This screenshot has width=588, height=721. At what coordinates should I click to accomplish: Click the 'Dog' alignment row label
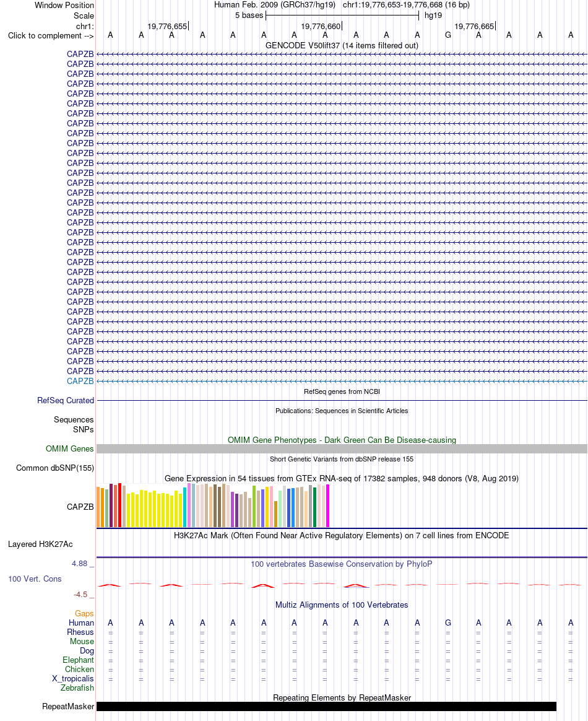(x=87, y=650)
